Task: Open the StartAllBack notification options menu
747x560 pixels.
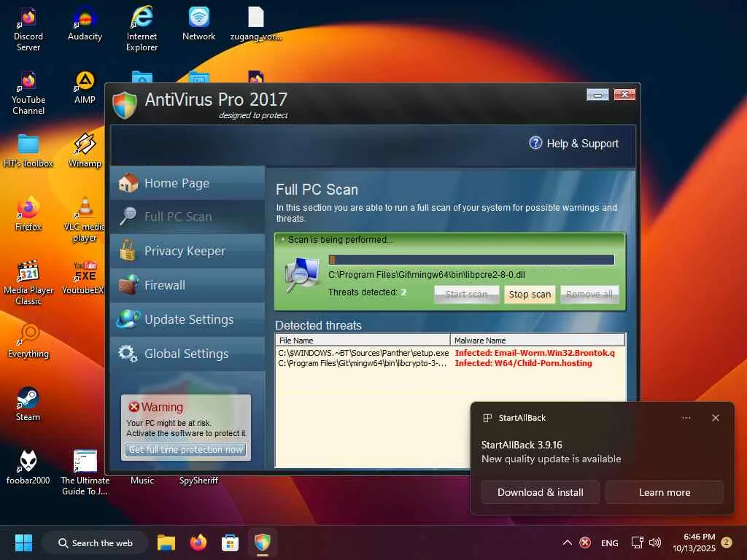Action: coord(686,418)
